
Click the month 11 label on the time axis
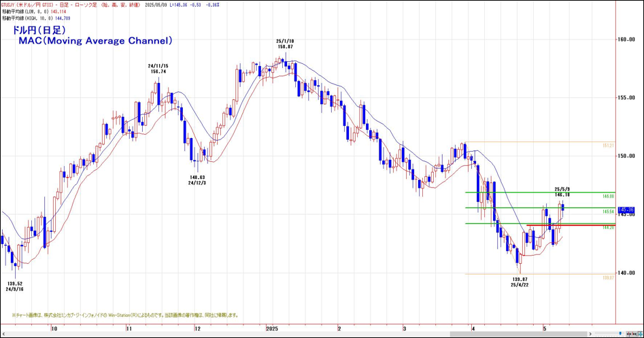(x=129, y=328)
